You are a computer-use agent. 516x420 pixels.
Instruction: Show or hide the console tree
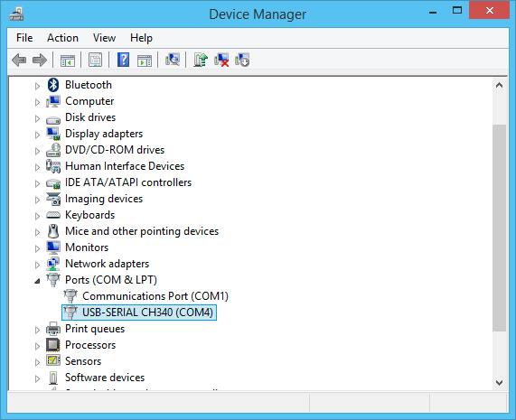point(68,61)
